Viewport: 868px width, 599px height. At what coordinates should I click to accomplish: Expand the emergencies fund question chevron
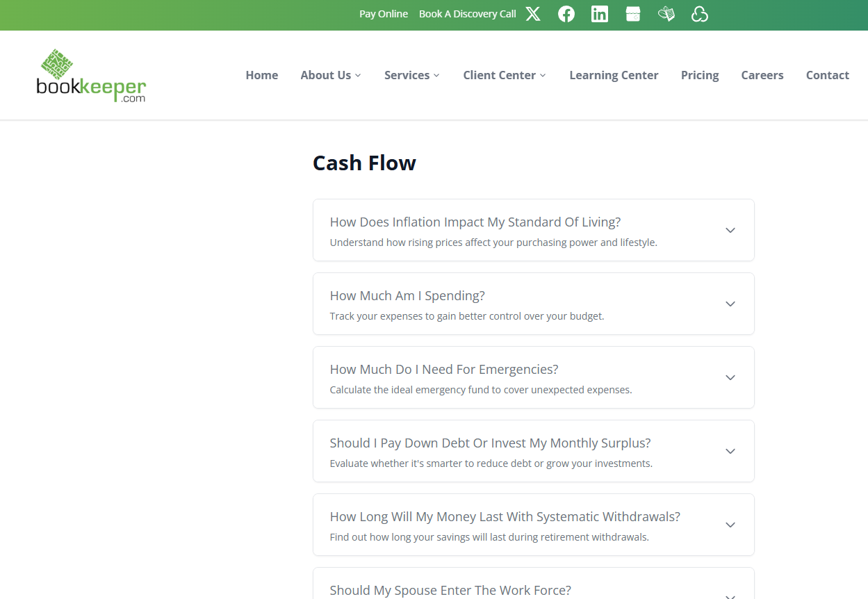click(730, 377)
